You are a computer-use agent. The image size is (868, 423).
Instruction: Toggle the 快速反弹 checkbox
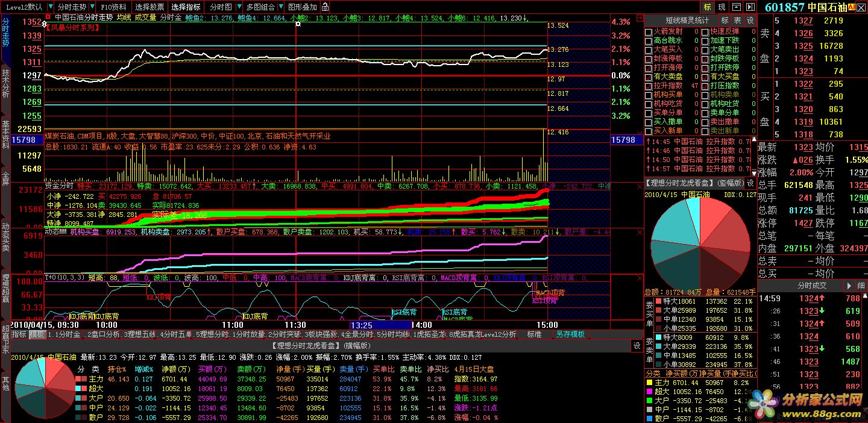(x=705, y=31)
